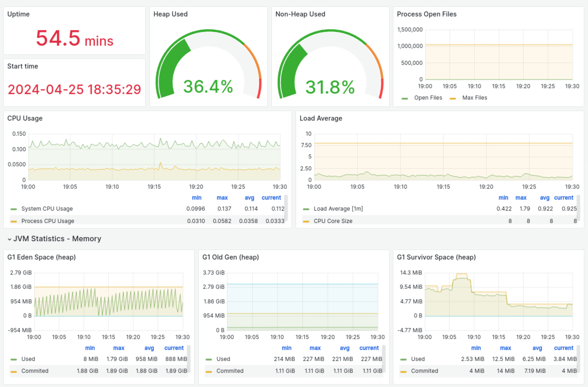Toggle the CPU Core Size series
Screen dimensions: 588x387
(x=333, y=221)
